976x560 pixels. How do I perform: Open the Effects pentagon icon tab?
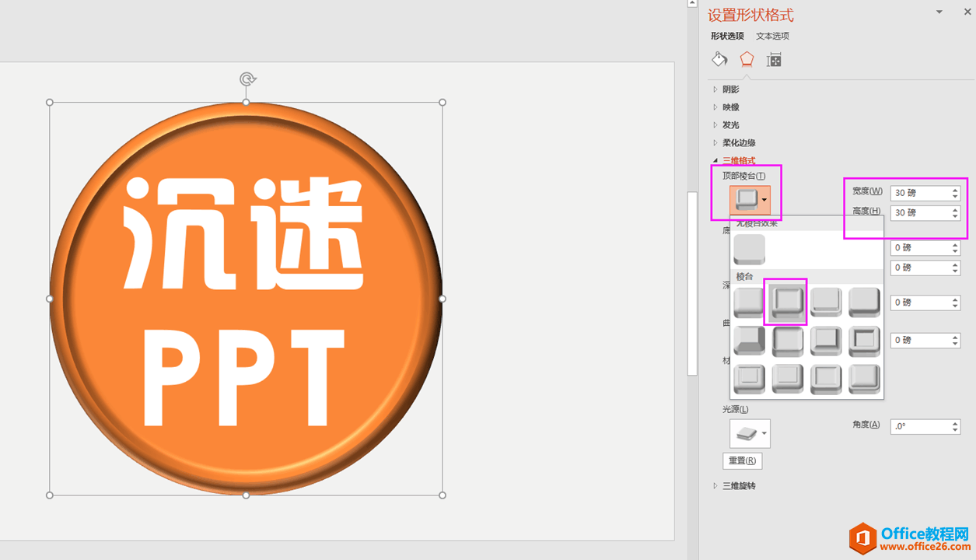pyautogui.click(x=747, y=59)
